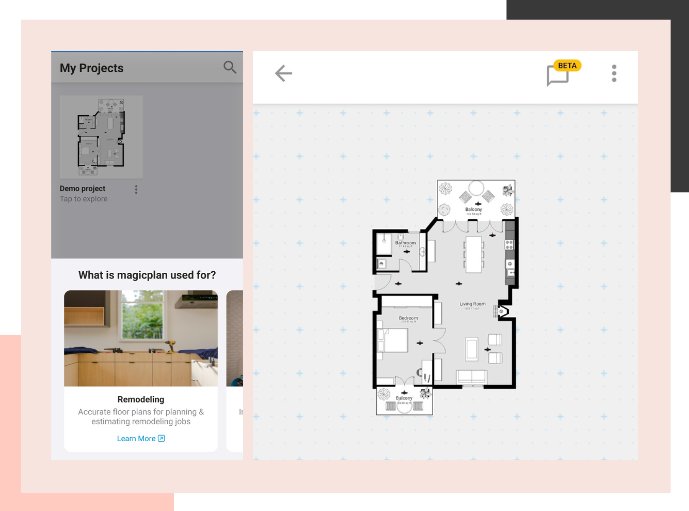This screenshot has width=689, height=511.
Task: Click the 'Tap to explore' subtitle
Action: [x=83, y=199]
